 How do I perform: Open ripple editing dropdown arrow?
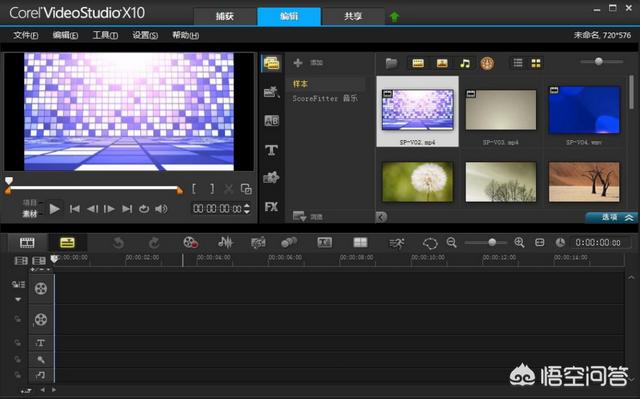tap(18, 299)
